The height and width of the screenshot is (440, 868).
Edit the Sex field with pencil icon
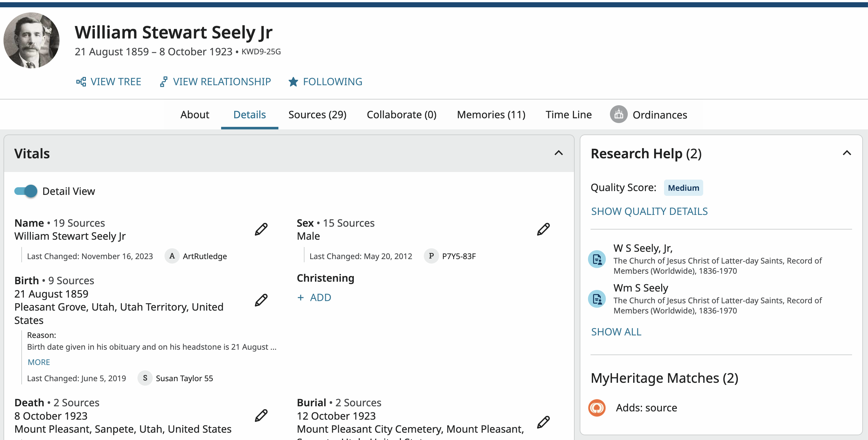pos(543,229)
